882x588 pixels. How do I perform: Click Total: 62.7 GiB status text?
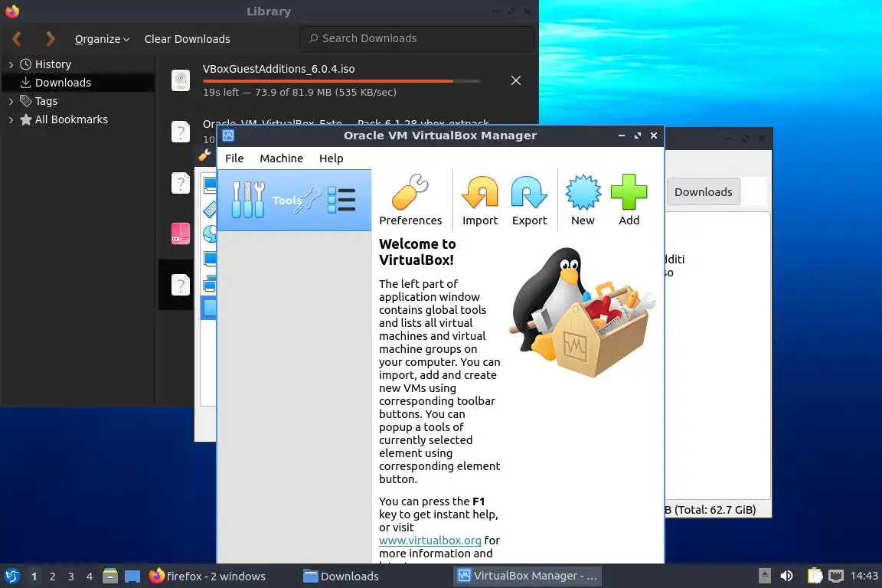coord(715,510)
